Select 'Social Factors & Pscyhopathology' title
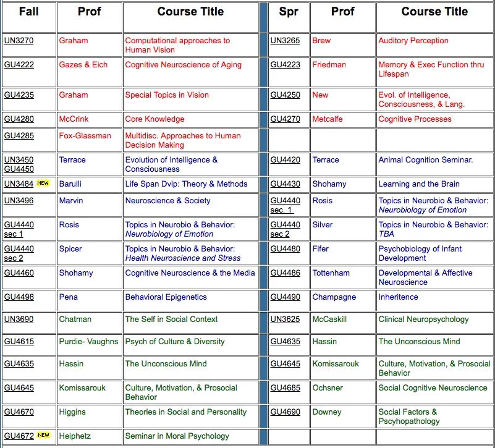 [409, 416]
